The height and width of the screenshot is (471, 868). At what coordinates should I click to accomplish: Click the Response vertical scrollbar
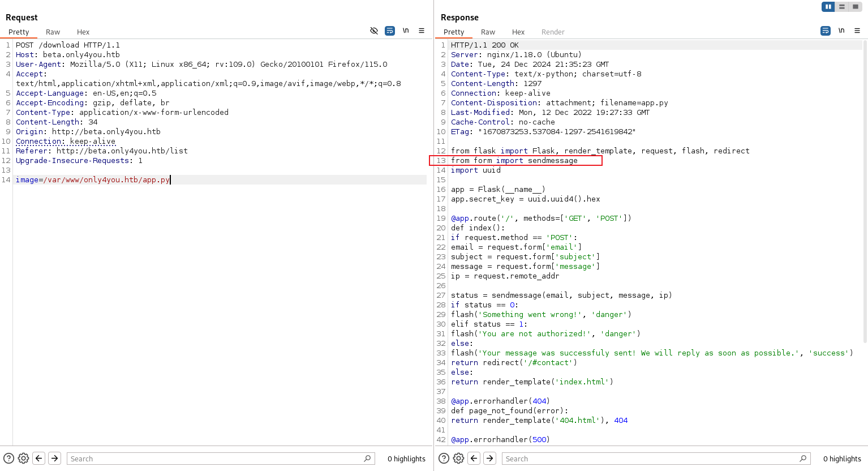pos(865,191)
